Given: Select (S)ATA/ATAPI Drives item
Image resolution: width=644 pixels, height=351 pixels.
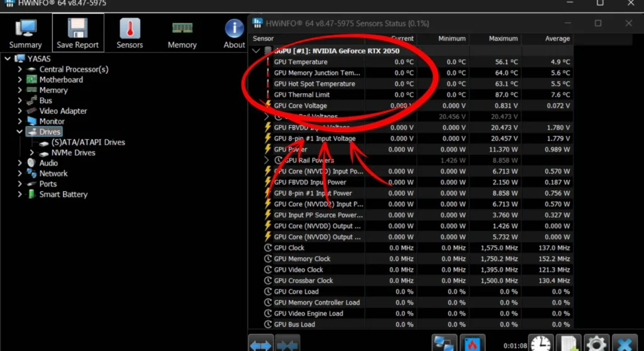Looking at the screenshot, I should 88,142.
